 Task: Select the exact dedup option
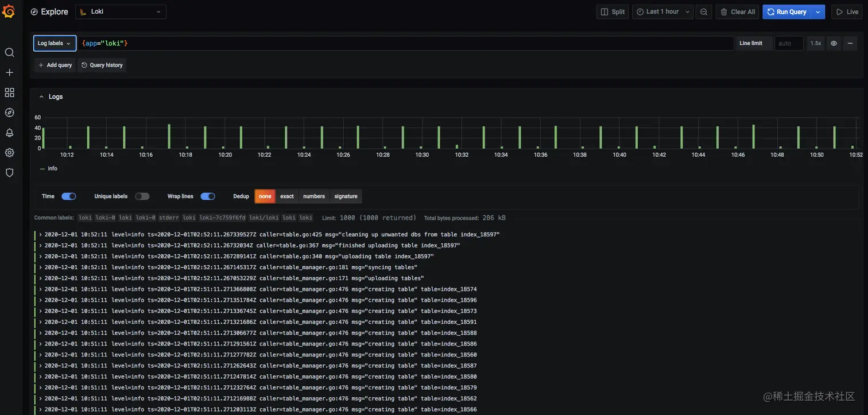(287, 196)
